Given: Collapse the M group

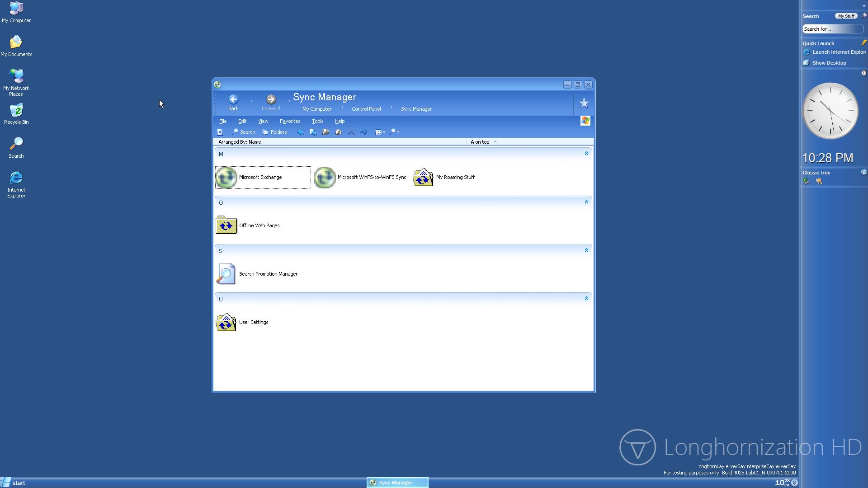Looking at the screenshot, I should (x=586, y=154).
